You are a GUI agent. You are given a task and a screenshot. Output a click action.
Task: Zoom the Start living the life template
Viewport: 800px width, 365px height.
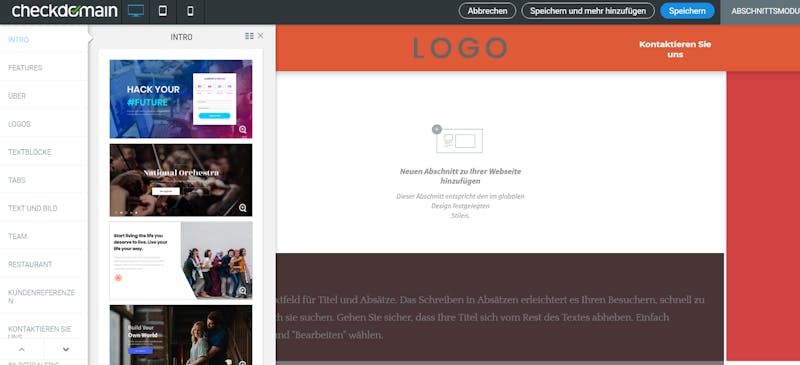pyautogui.click(x=243, y=291)
